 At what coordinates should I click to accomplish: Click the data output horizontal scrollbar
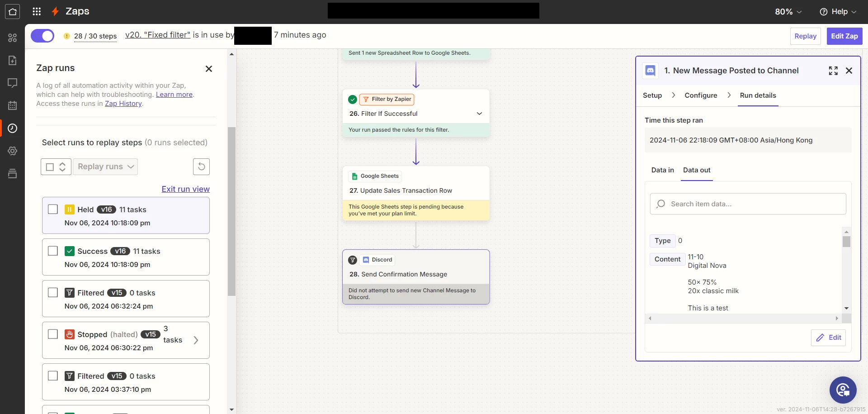coord(743,319)
